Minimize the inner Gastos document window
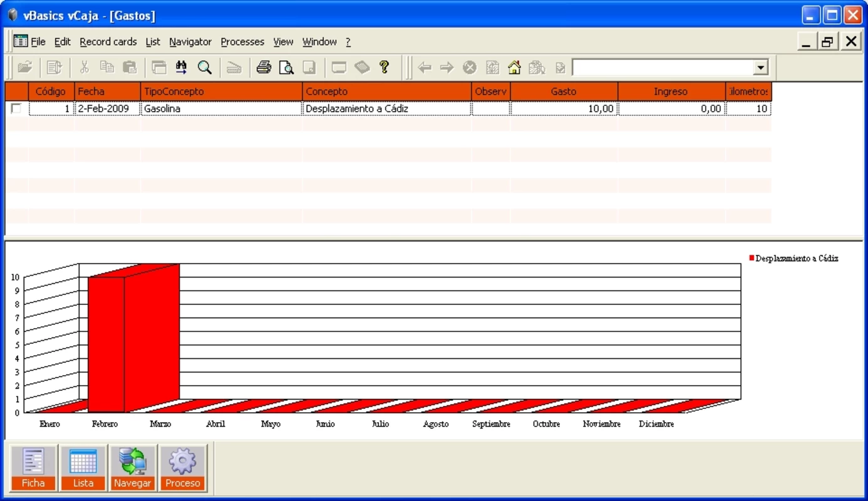Image resolution: width=868 pixels, height=501 pixels. coord(807,42)
